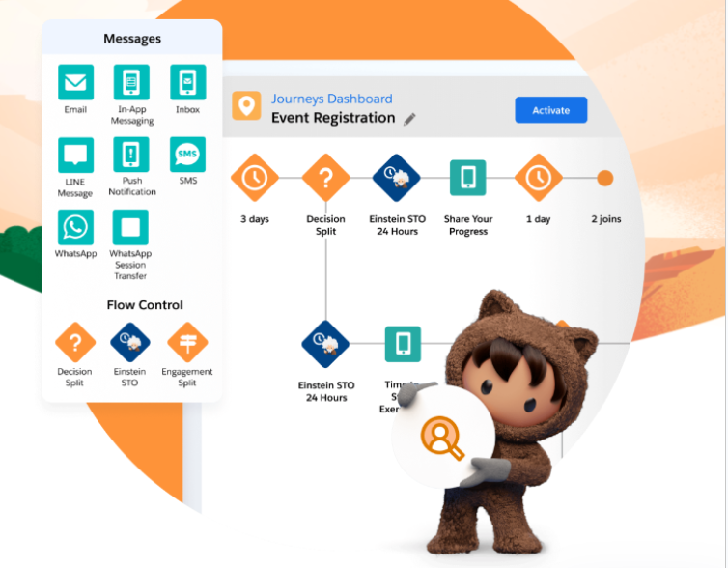Image resolution: width=728 pixels, height=568 pixels.
Task: Choose Decision Split in Flow Control panel
Action: (75, 342)
